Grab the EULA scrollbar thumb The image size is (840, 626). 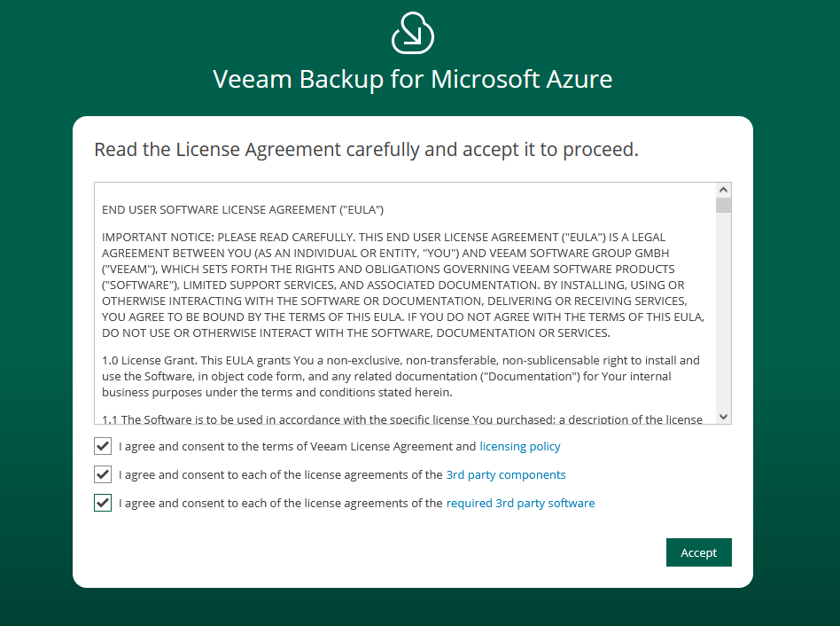point(724,206)
